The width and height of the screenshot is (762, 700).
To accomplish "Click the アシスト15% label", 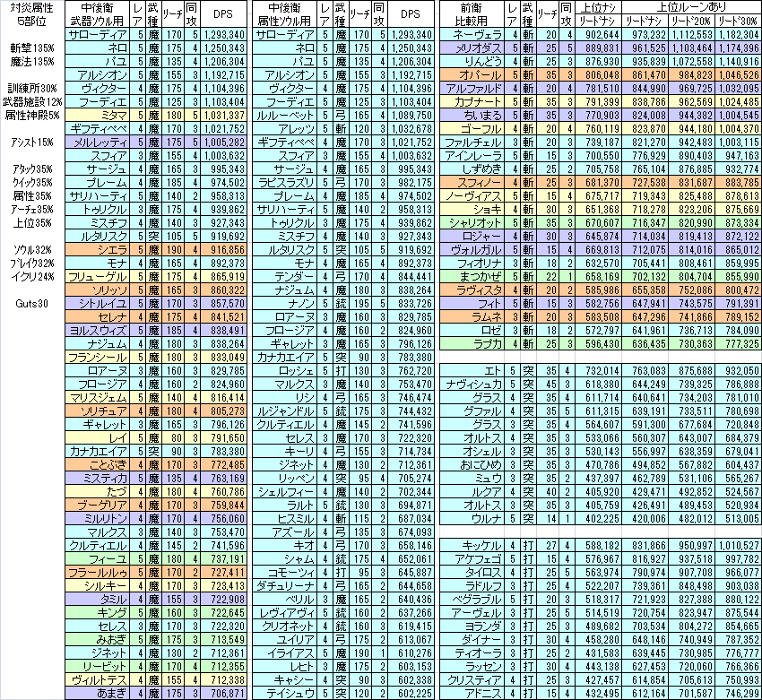I will pyautogui.click(x=32, y=143).
